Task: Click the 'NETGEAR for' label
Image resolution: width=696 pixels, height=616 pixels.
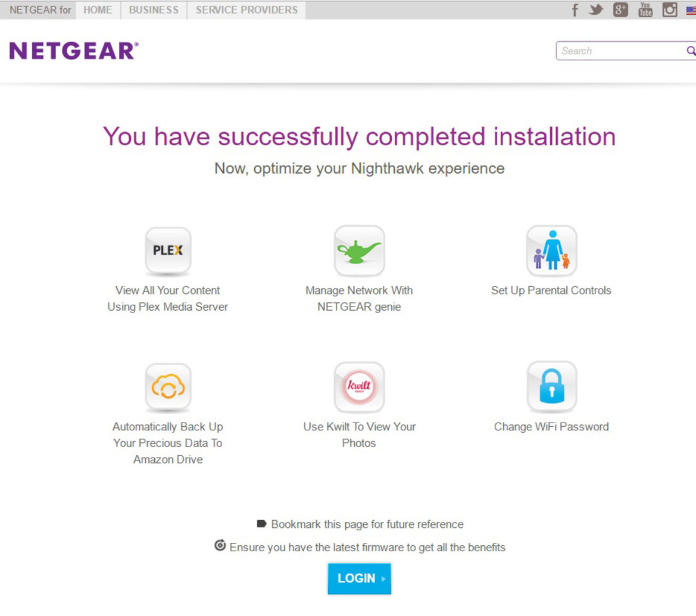Action: click(40, 10)
